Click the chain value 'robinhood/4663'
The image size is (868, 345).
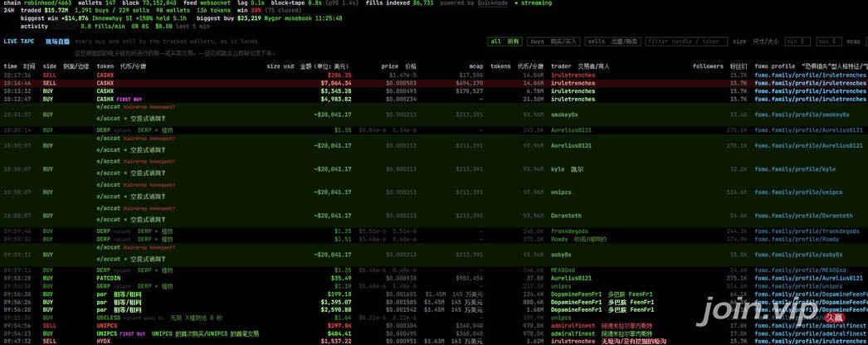click(47, 3)
